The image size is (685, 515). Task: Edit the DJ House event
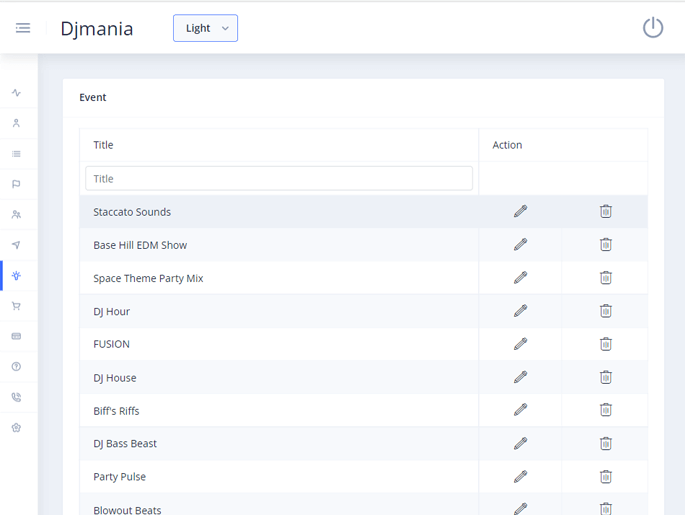[520, 377]
